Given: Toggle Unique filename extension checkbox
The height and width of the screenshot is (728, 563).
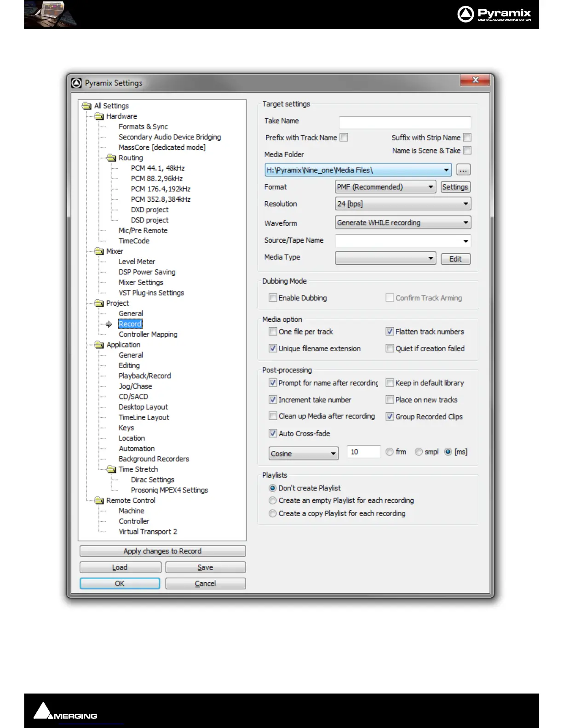Looking at the screenshot, I should pos(273,348).
